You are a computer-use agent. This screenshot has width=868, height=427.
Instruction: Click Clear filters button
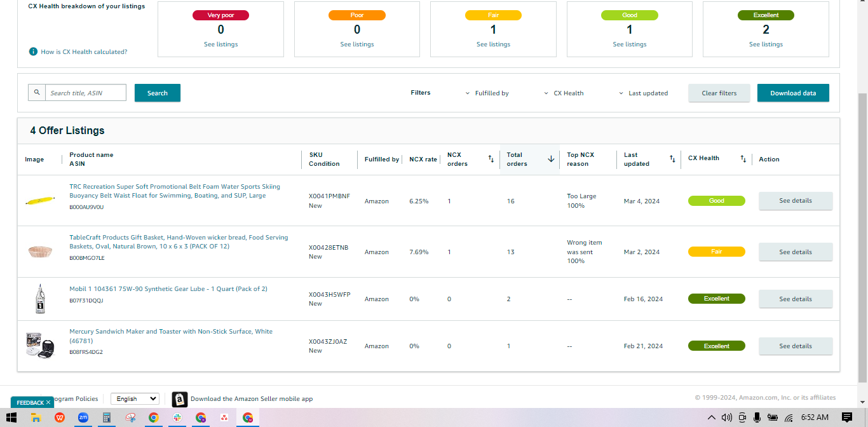click(719, 93)
